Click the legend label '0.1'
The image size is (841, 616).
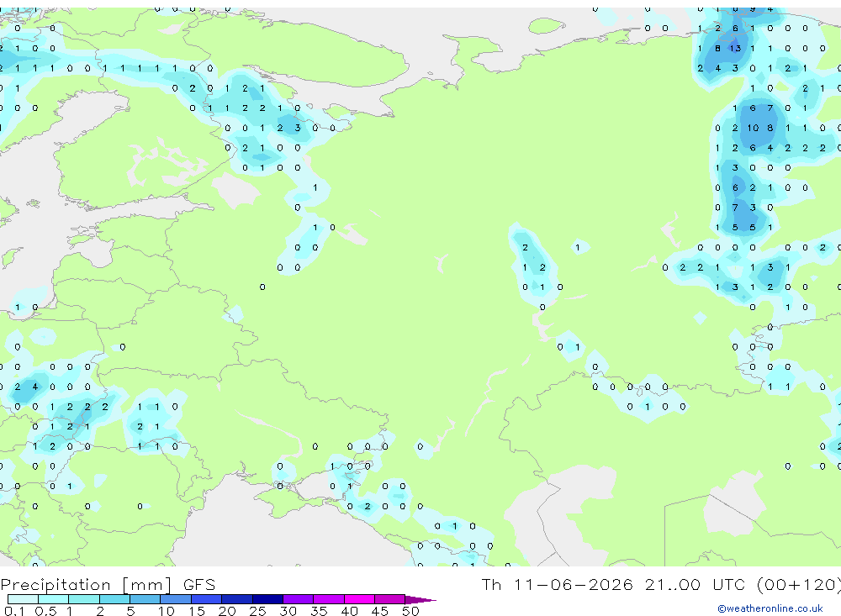tap(14, 611)
